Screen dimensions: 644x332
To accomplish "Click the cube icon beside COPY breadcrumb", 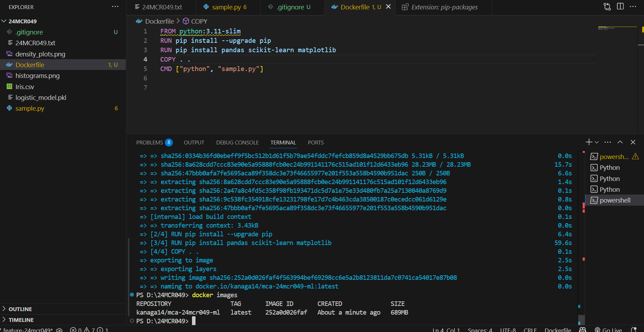I will (x=186, y=21).
